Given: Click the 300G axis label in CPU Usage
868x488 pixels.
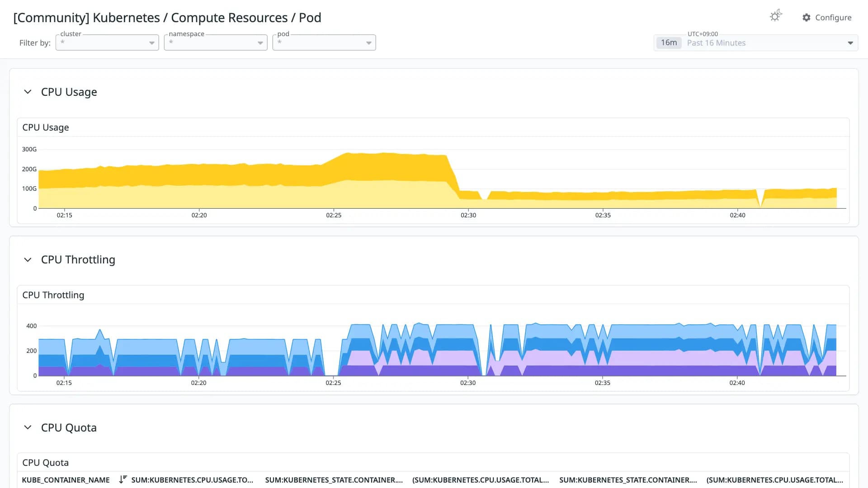Looking at the screenshot, I should click(29, 149).
